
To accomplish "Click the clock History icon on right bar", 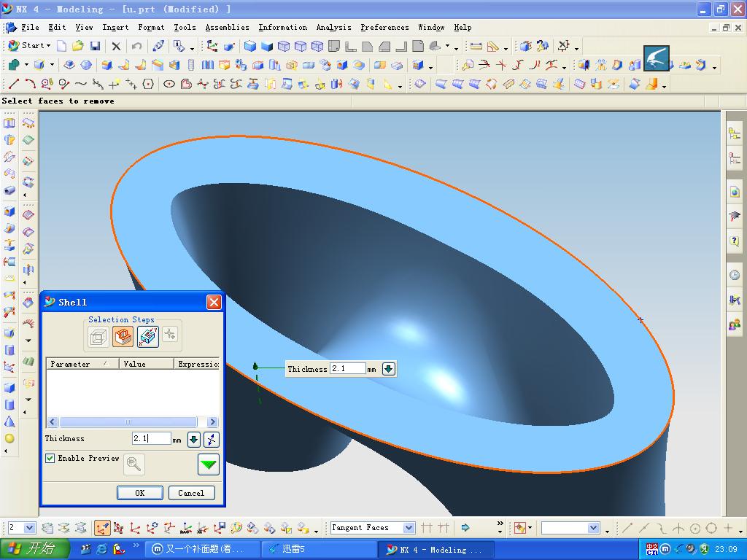I will (x=734, y=275).
